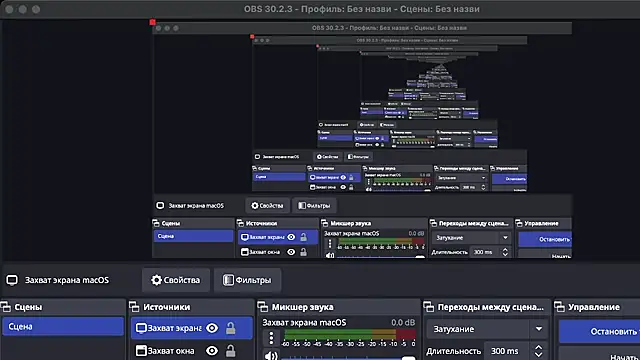This screenshot has width=640, height=360.
Task: Open Свойства for the selected source
Action: 176,280
